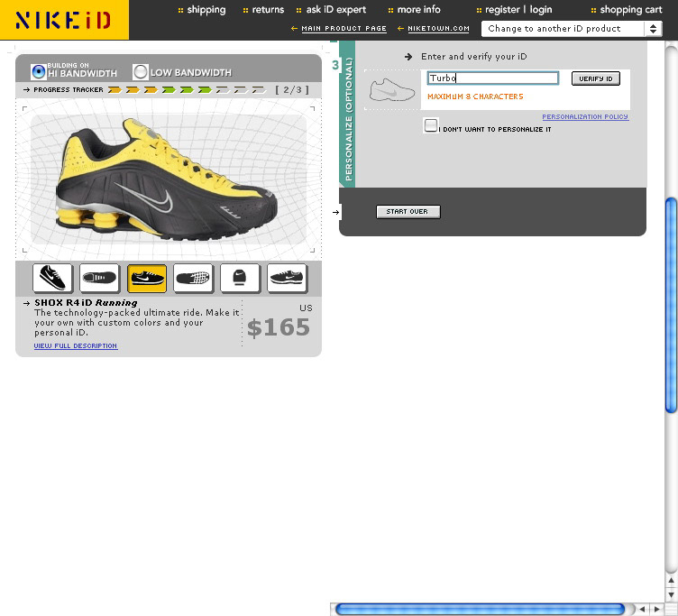The image size is (678, 616).
Task: Select the HI BANDWIDTH radio button
Action: click(39, 72)
